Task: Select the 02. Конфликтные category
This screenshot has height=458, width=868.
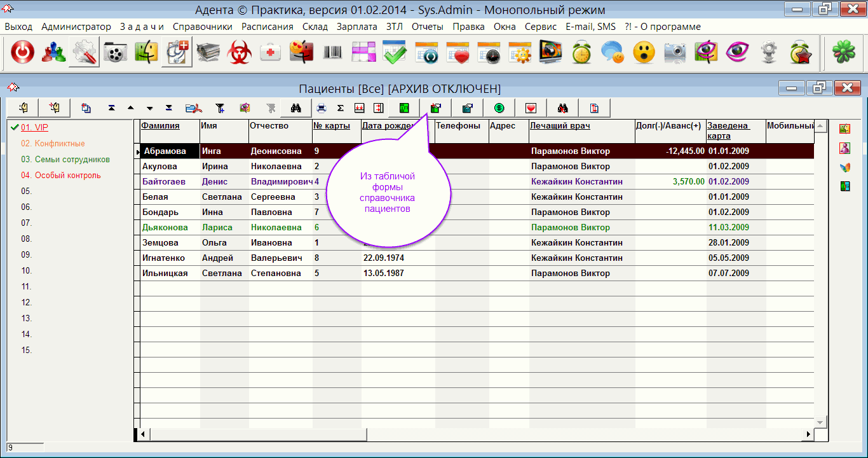Action: point(53,144)
